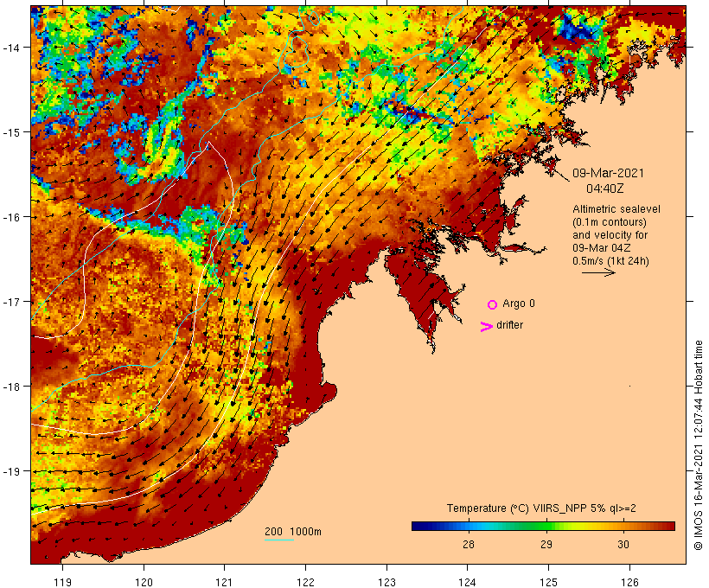Screen dimensions: 709x588
Task: Click the magenta drifter arrowhead legend marker
Action: coord(486,327)
